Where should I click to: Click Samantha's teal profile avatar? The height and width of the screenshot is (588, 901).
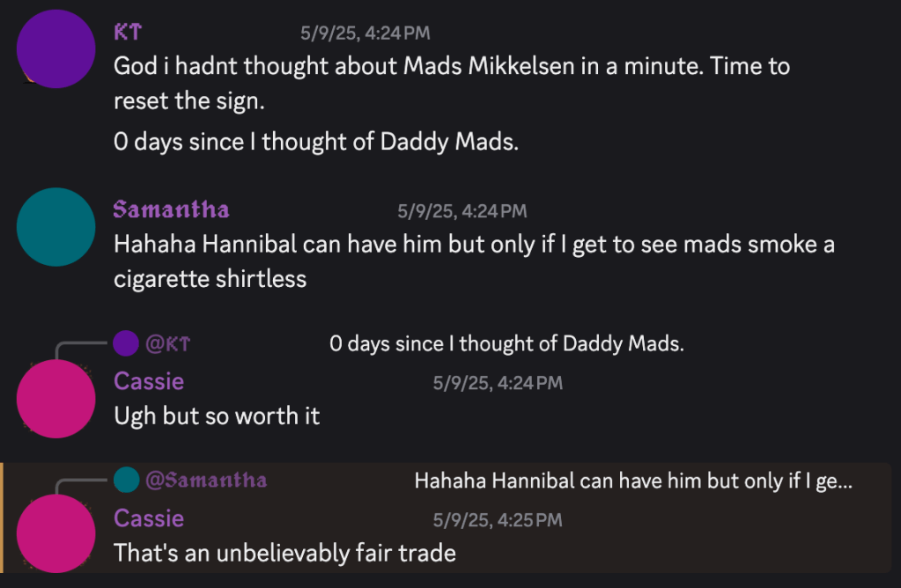point(56,226)
